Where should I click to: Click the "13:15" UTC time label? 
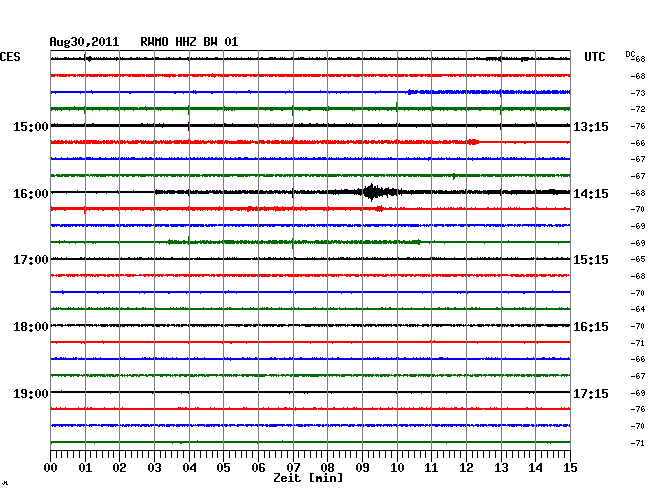(591, 126)
